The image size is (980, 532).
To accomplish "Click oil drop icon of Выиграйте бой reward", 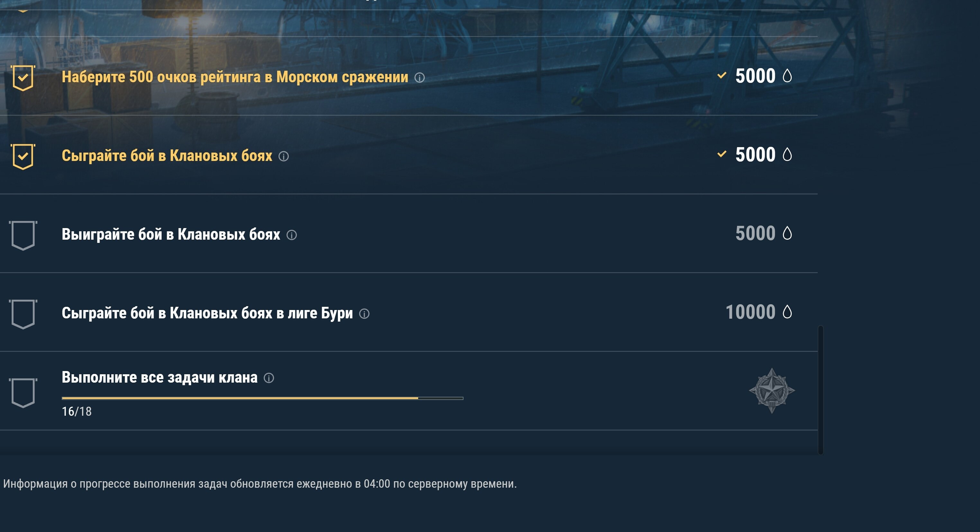I will point(787,233).
